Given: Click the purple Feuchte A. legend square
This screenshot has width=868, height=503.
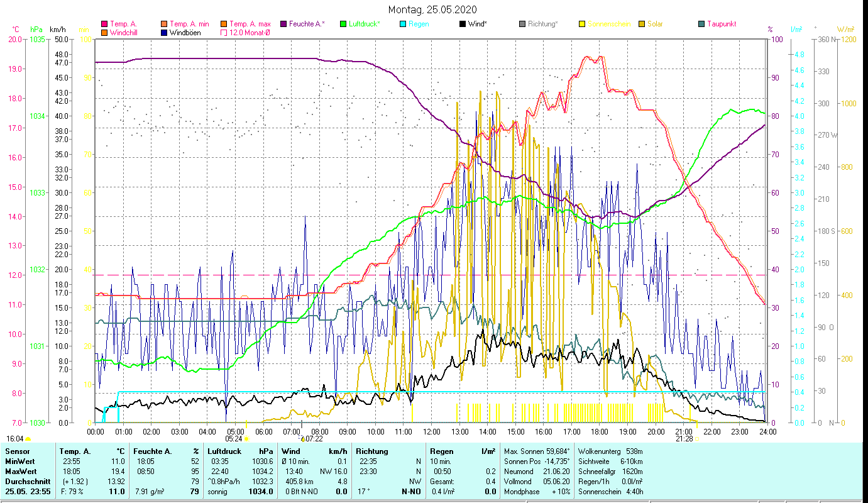Looking at the screenshot, I should coord(283,25).
